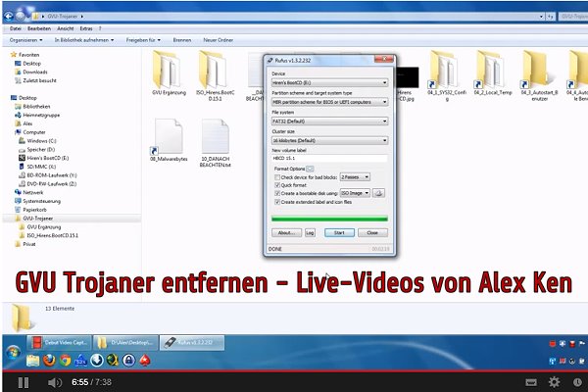Open the Cluster size dropdown
Image resolution: width=588 pixels, height=392 pixels.
click(x=329, y=140)
